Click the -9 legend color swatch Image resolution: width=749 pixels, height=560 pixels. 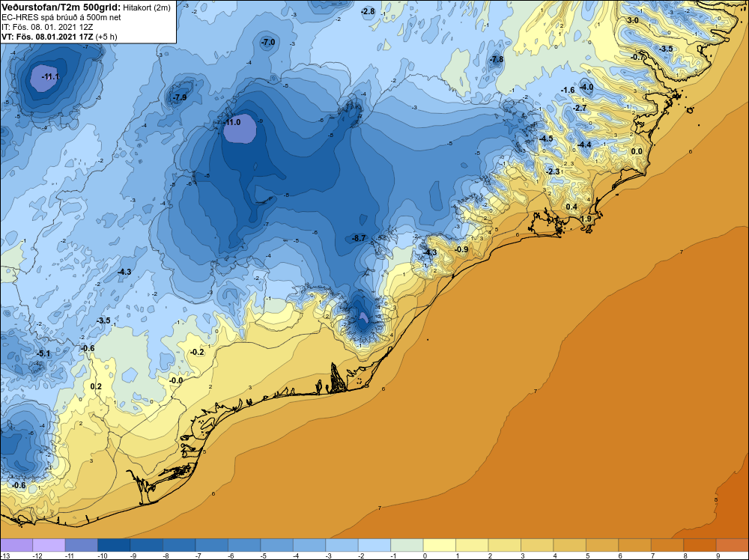click(146, 545)
